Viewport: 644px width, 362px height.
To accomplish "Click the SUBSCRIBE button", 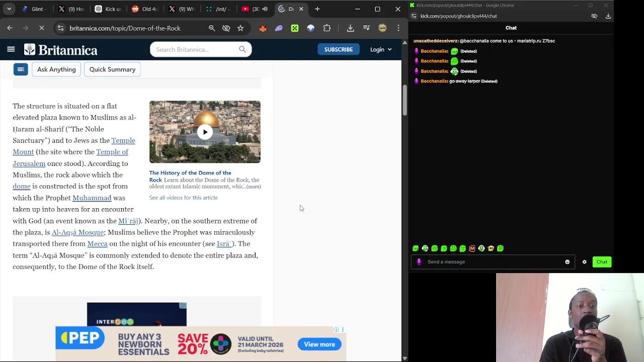I will pyautogui.click(x=339, y=49).
